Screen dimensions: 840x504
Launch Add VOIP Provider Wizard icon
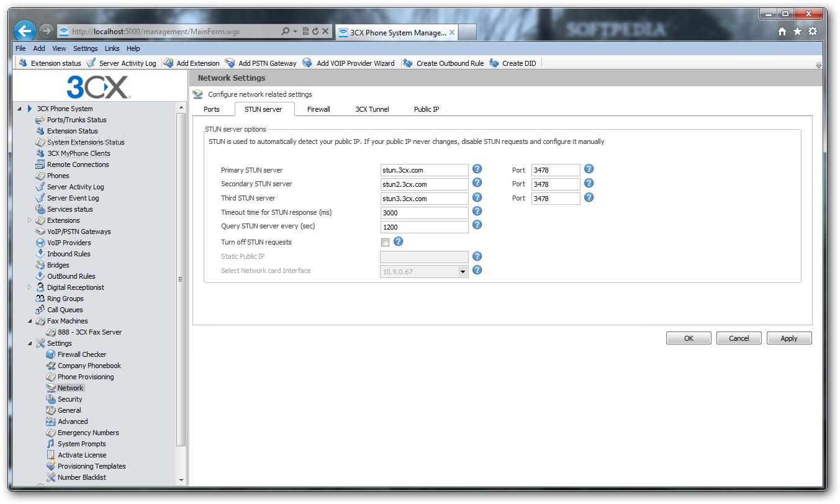307,63
